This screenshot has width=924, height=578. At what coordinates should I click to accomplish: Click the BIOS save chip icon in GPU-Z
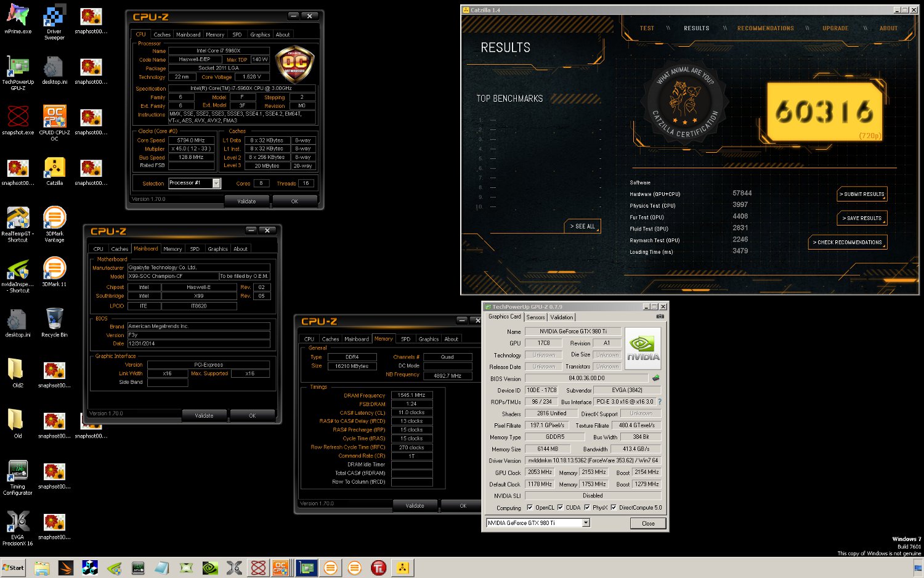click(655, 378)
